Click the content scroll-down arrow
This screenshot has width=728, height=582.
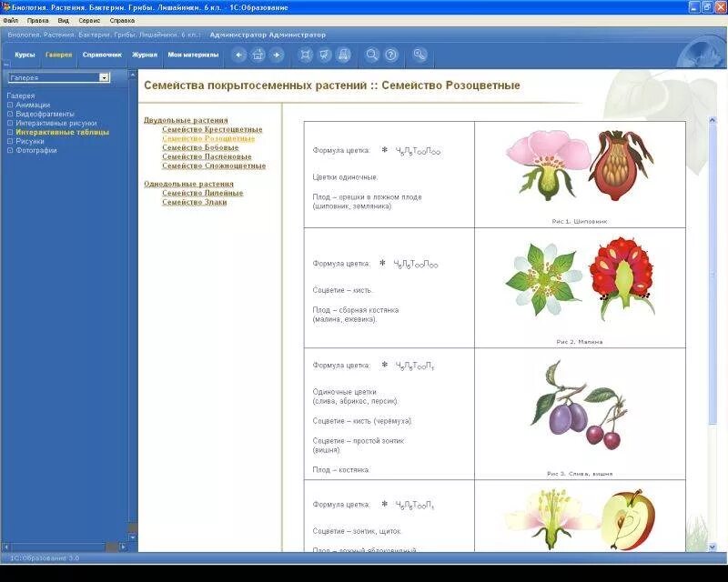tap(713, 547)
